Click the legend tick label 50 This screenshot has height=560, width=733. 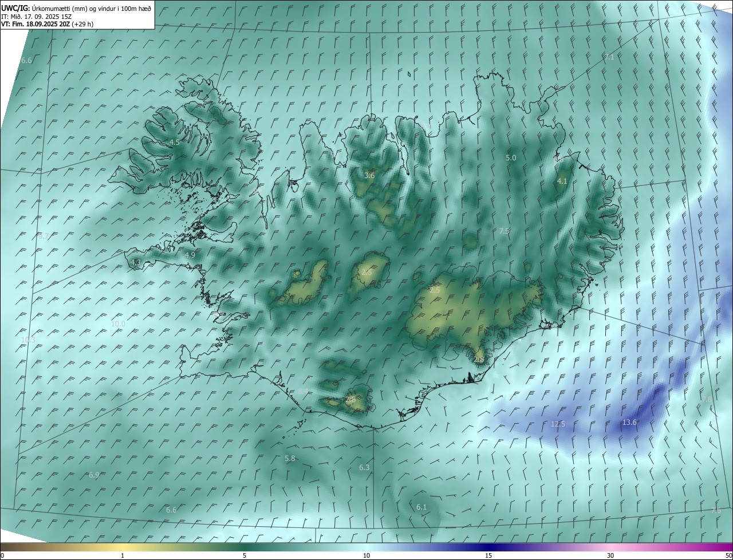729,555
